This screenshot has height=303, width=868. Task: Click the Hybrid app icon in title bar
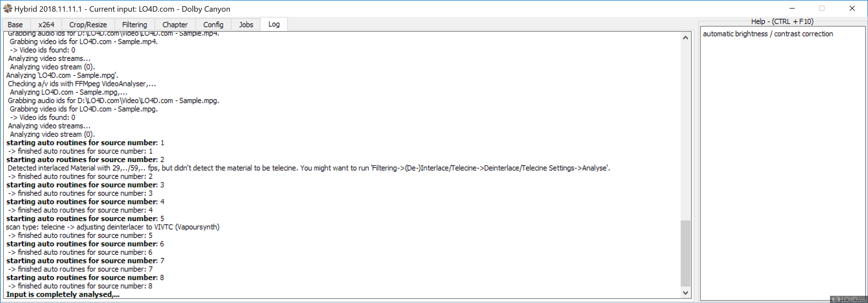[x=8, y=9]
